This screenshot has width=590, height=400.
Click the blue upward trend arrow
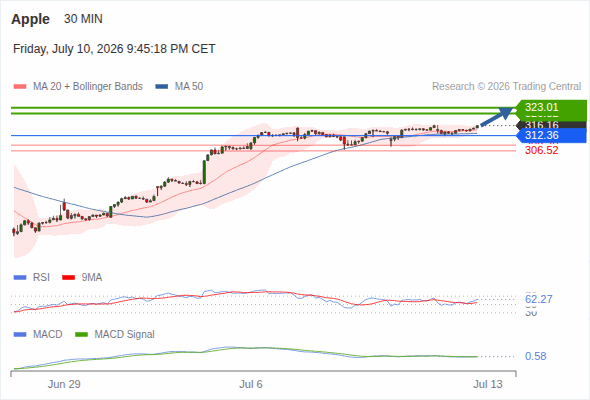tap(497, 116)
